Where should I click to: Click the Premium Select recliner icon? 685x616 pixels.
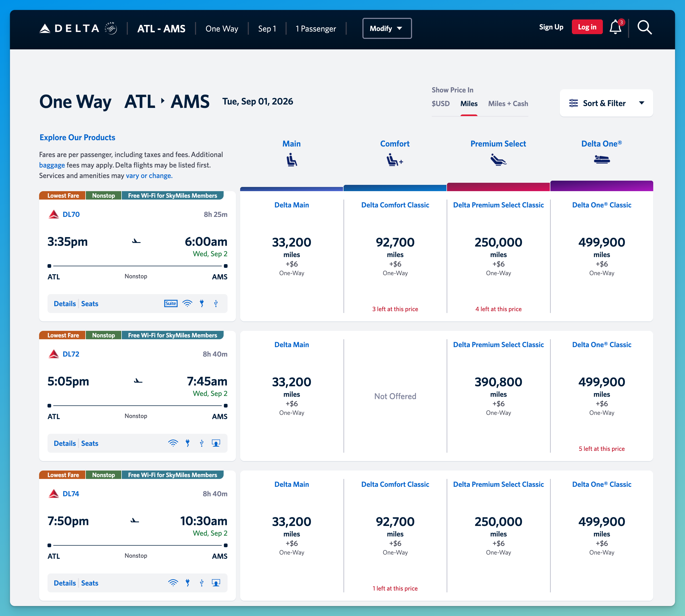point(498,159)
